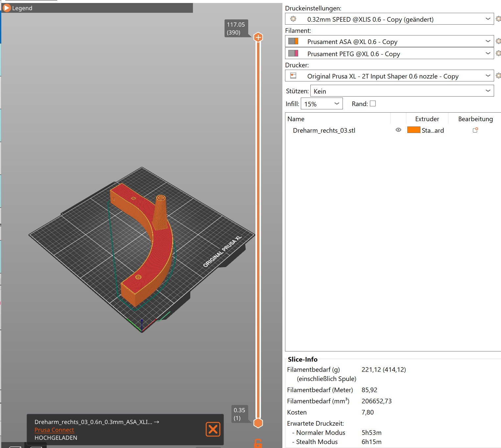501x448 pixels.
Task: Click the Normaler Modus time 5h53m
Action: pyautogui.click(x=371, y=433)
